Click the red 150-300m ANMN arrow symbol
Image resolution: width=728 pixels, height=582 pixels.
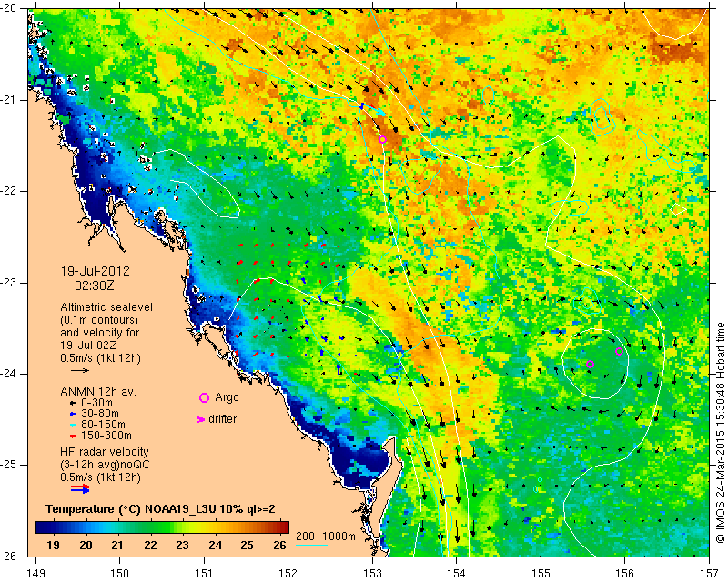click(x=73, y=436)
